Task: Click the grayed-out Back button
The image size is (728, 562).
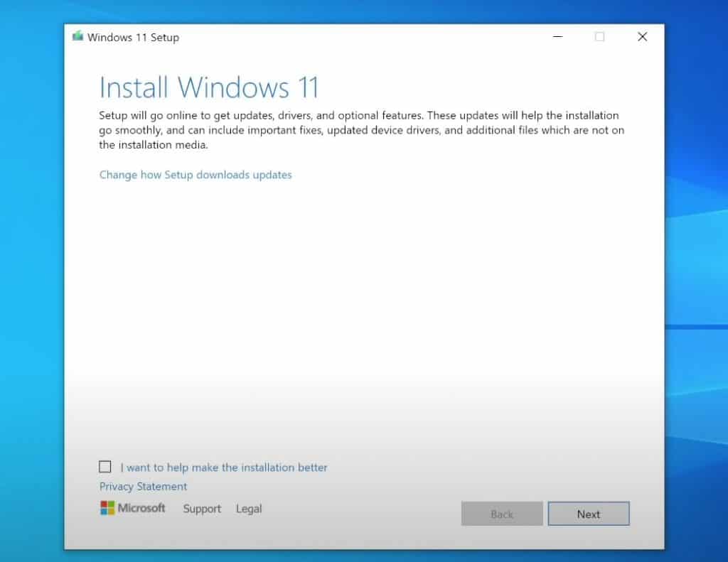Action: pos(501,513)
